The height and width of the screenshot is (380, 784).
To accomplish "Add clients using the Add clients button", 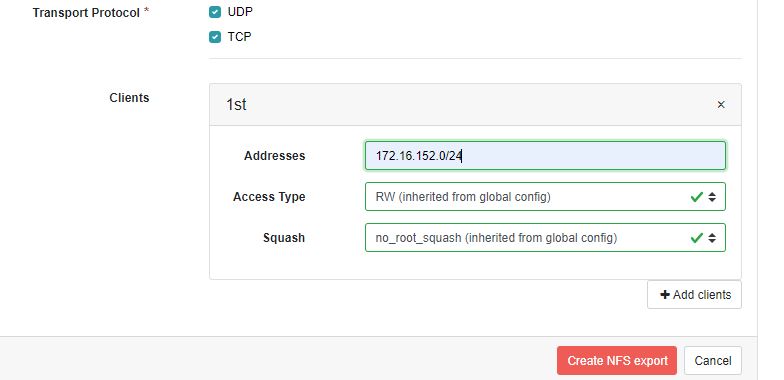I will point(694,294).
